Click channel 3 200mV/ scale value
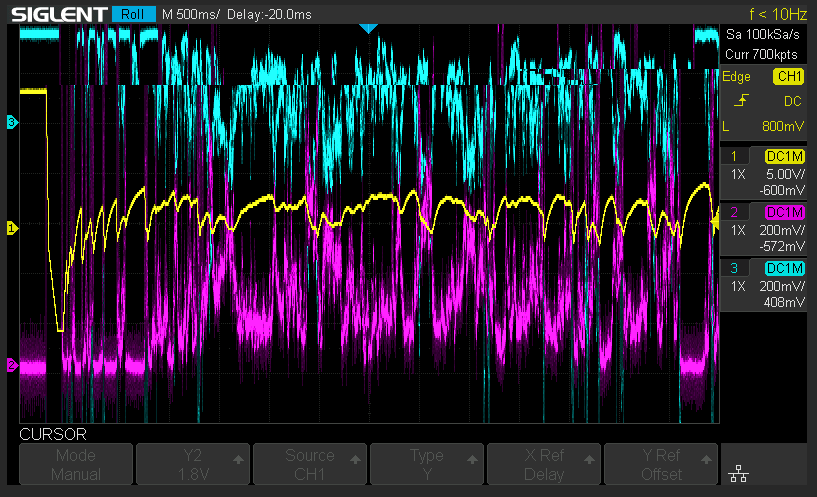Image resolution: width=817 pixels, height=497 pixels. 782,287
